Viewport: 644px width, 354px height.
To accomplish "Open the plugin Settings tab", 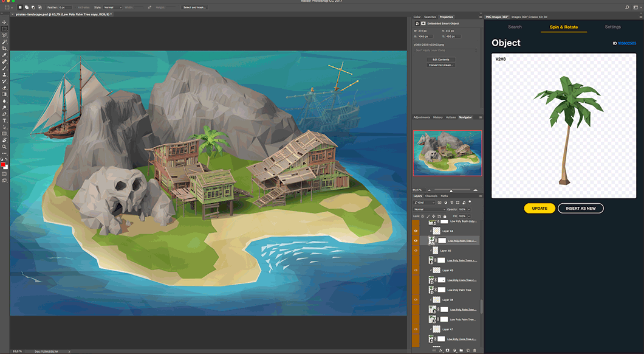I will 613,27.
